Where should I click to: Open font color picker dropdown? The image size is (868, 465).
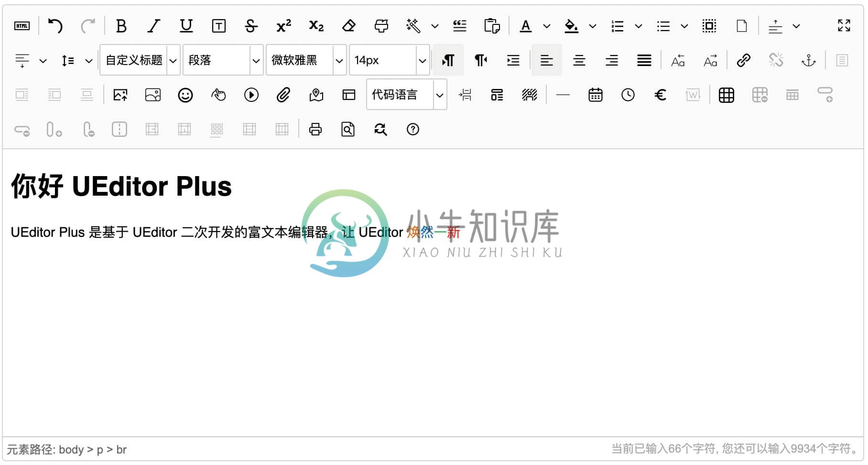(x=547, y=26)
